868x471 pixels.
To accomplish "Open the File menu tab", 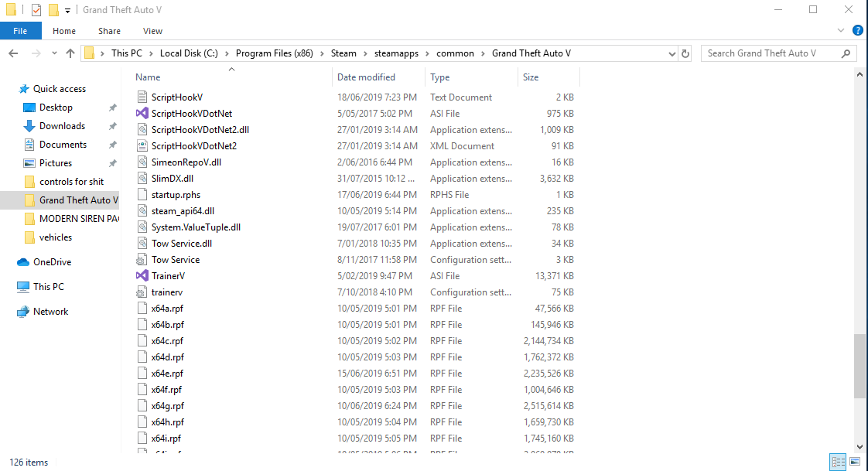I will click(20, 31).
